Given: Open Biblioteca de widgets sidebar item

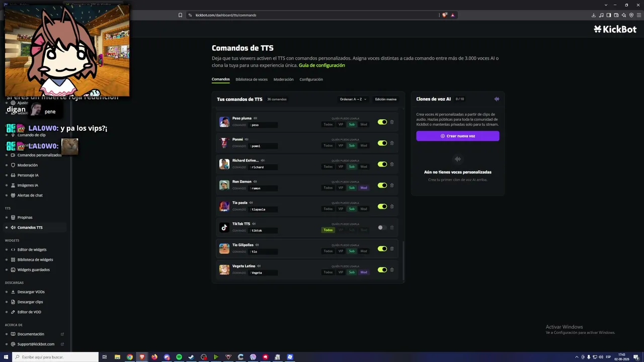Looking at the screenshot, I should pyautogui.click(x=35, y=259).
